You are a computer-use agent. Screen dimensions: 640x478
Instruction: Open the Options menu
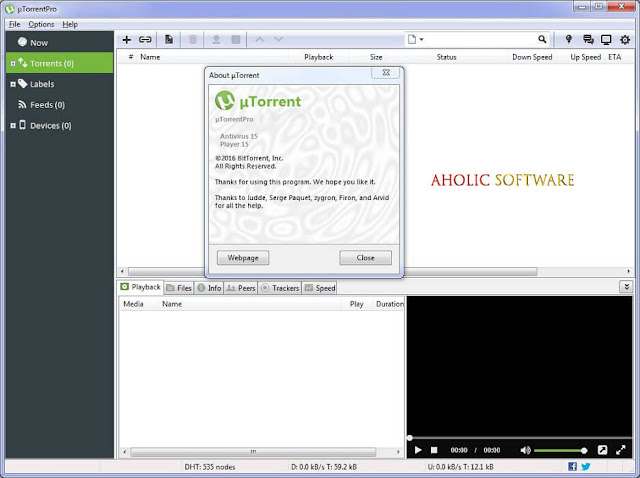click(x=41, y=24)
